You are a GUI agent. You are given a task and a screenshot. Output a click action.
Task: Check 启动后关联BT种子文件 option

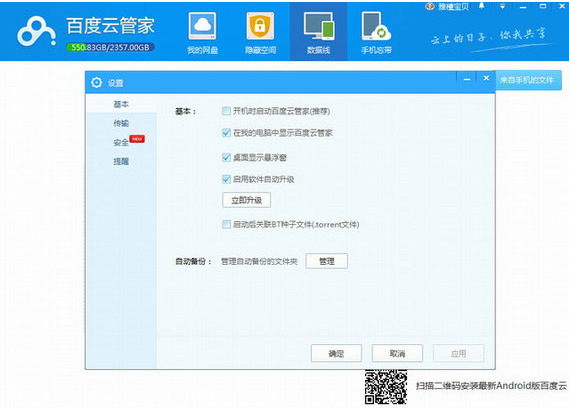click(226, 224)
